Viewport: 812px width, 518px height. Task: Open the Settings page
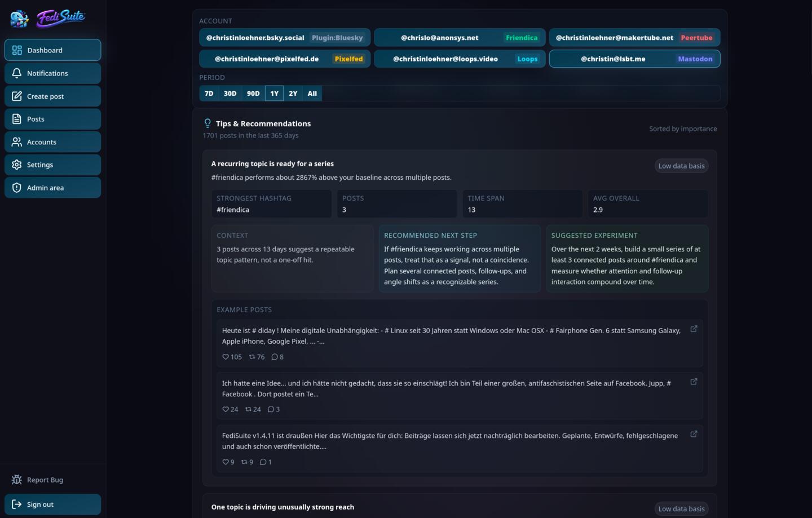[x=53, y=165]
